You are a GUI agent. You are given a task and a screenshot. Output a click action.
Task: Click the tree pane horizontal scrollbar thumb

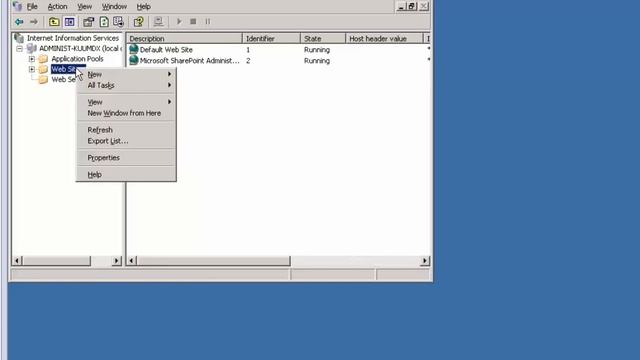pyautogui.click(x=56, y=260)
